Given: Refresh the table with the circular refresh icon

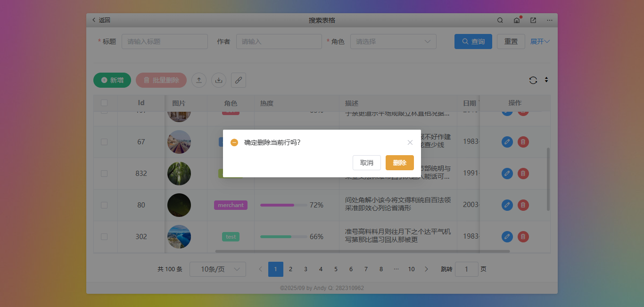Looking at the screenshot, I should click(x=533, y=80).
